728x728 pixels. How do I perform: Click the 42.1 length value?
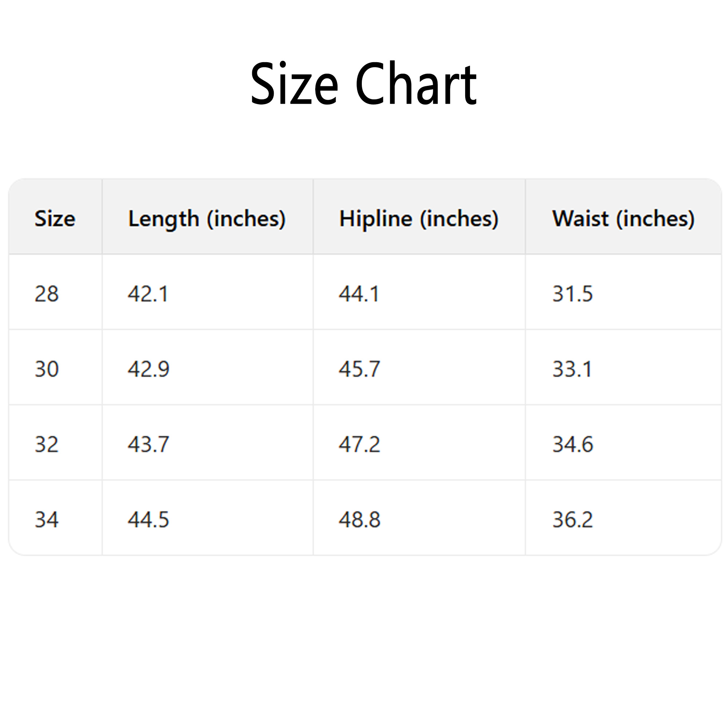coord(148,293)
